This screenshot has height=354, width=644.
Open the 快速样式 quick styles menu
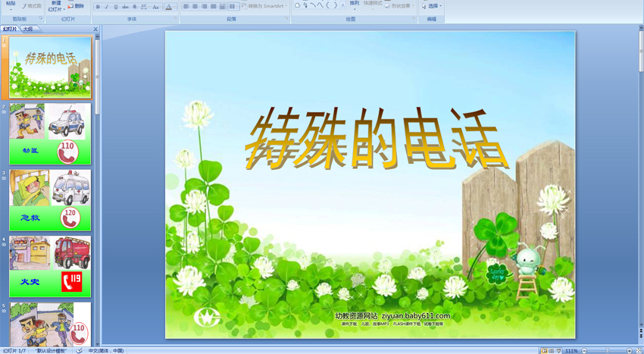point(373,5)
